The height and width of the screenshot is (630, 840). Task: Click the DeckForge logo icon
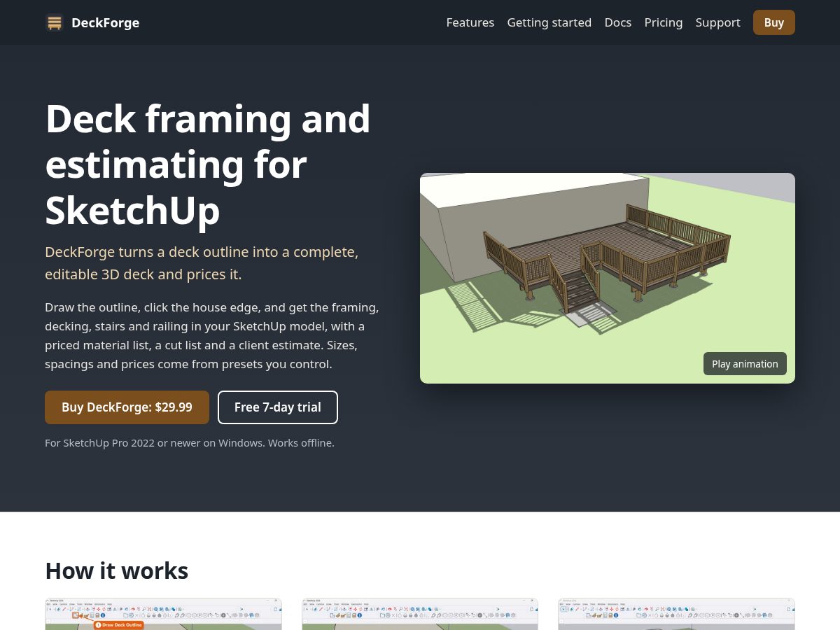click(55, 22)
